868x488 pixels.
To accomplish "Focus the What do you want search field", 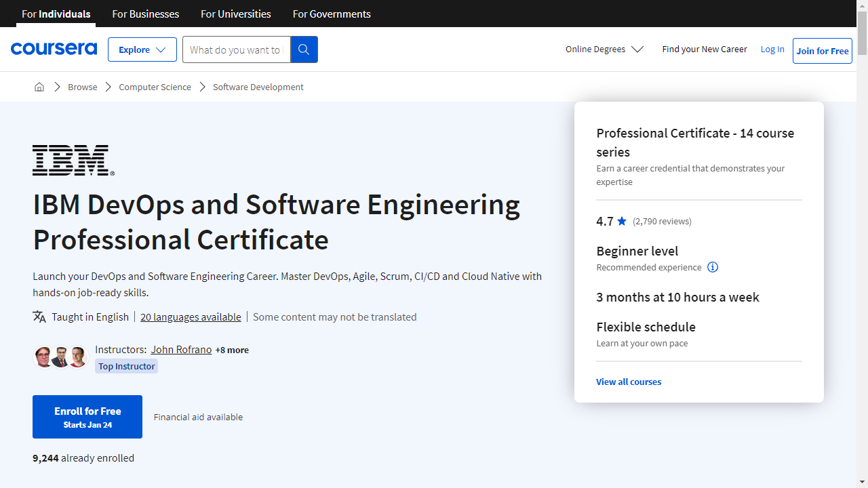I will pyautogui.click(x=236, y=49).
